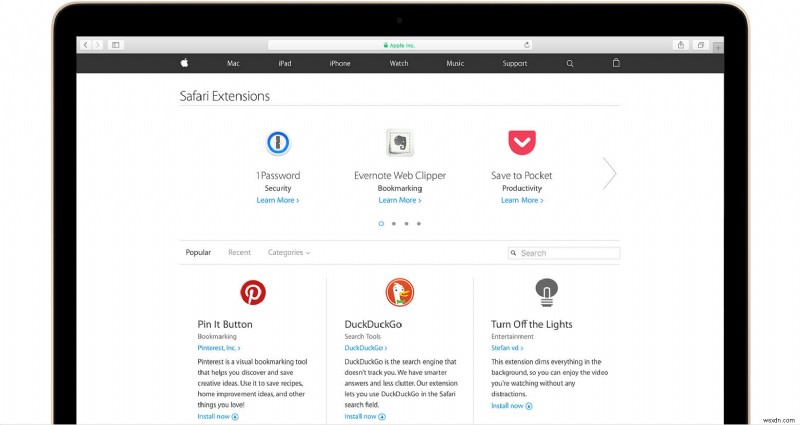Screen dimensions: 800x425
Task: Open the iPhone menu item
Action: (x=340, y=63)
